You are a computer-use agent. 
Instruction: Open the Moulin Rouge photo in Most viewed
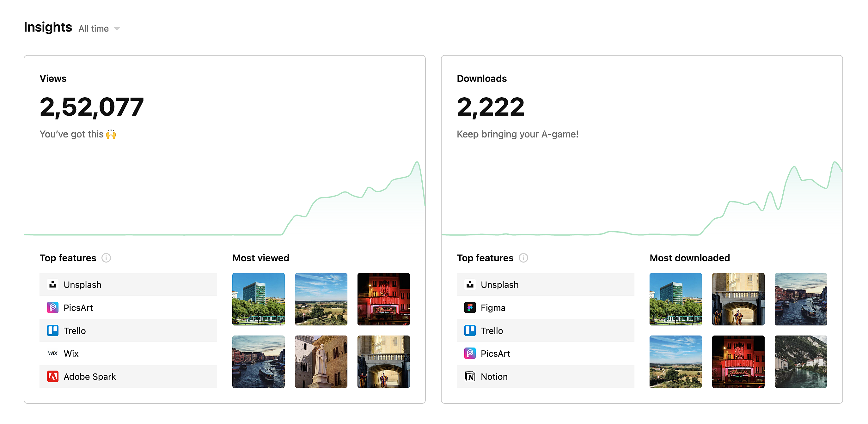(383, 299)
